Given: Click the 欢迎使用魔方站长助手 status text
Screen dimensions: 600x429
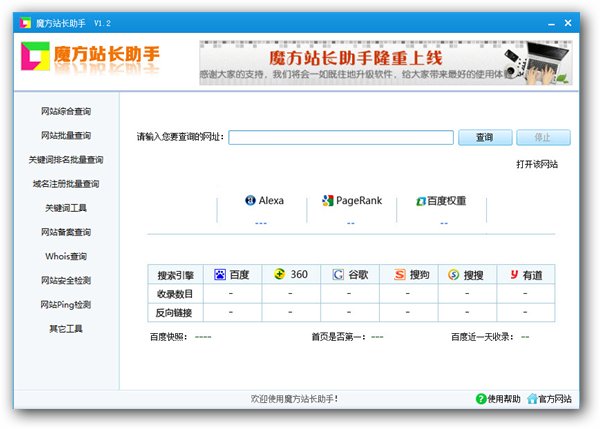Looking at the screenshot, I should [x=294, y=399].
